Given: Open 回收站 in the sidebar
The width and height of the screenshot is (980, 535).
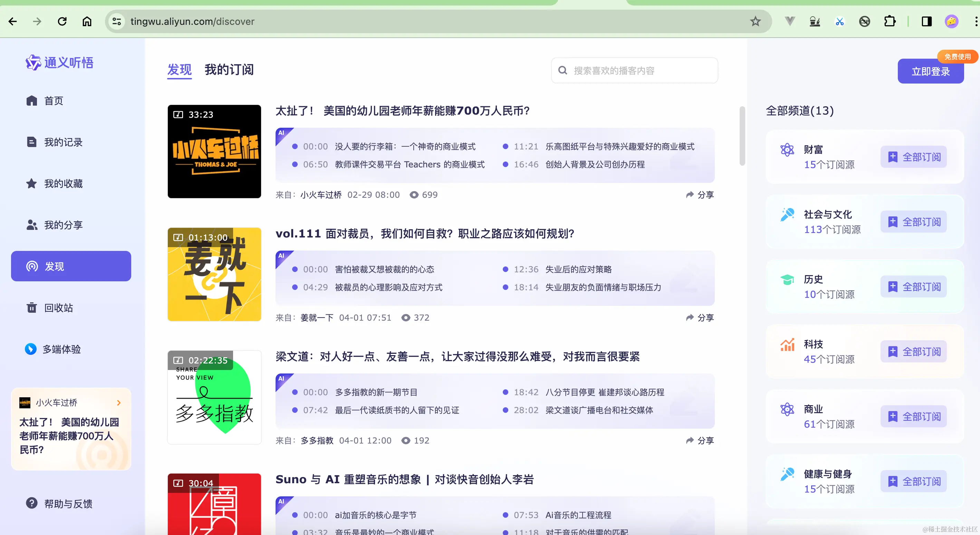Looking at the screenshot, I should (x=71, y=308).
